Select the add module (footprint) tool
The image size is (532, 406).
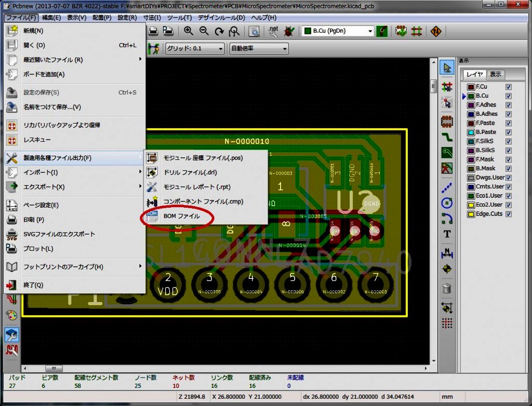click(x=446, y=121)
